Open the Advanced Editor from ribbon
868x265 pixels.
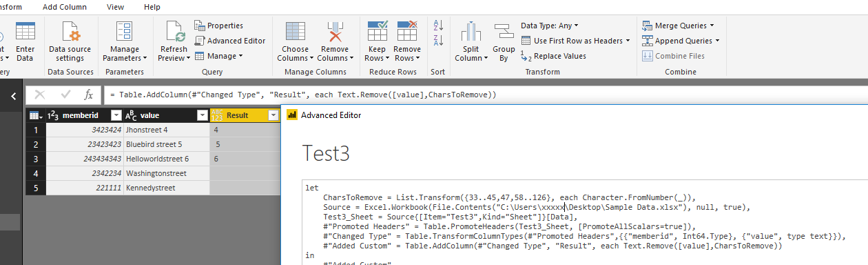[230, 41]
